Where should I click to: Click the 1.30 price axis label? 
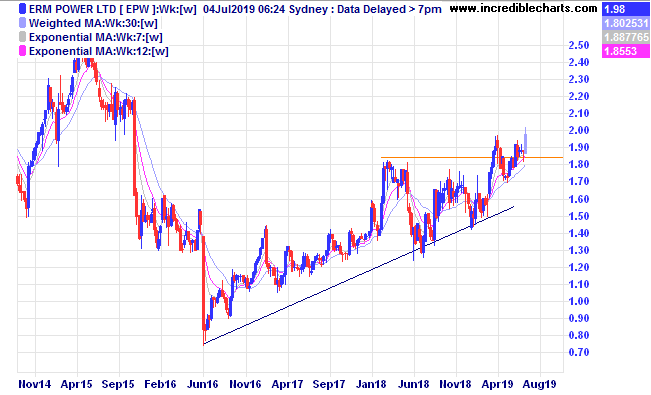[x=579, y=250]
